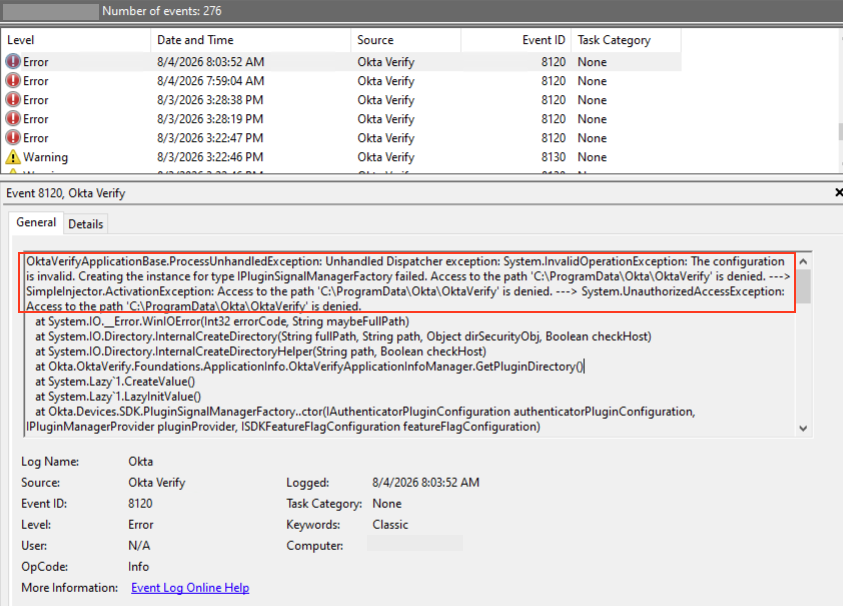Select the 8/3/2026 3:22:46 PM date cell

click(210, 157)
